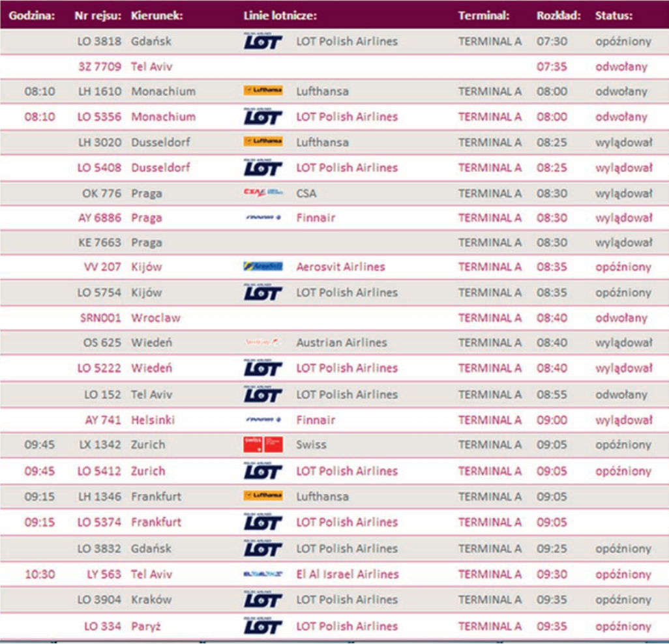Click the Rozkład column header
Screen dimensions: 669x644
(558, 16)
